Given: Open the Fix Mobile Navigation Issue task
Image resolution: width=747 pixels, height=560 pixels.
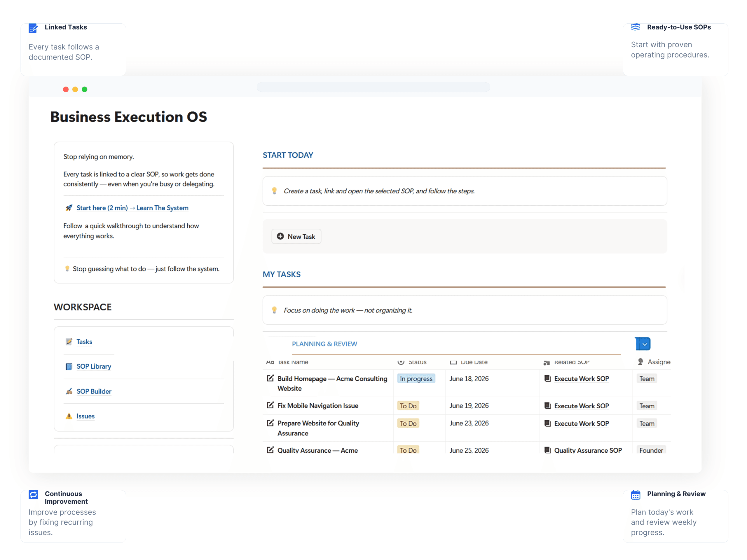Looking at the screenshot, I should [318, 405].
